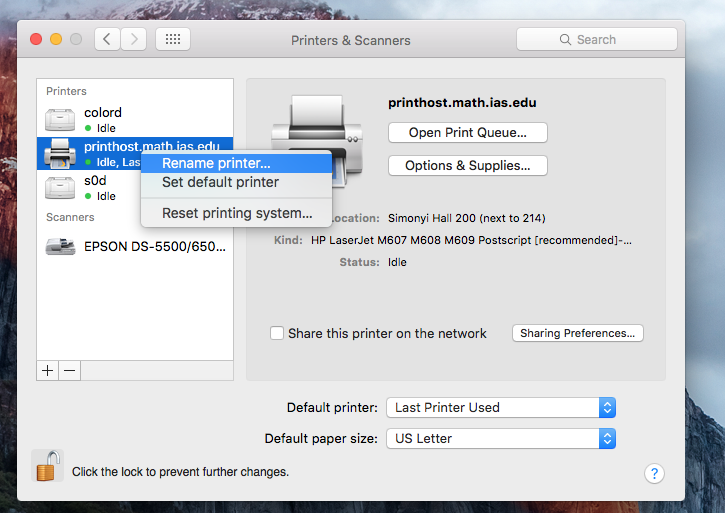This screenshot has width=725, height=513.
Task: Close the Printers & Scanners window
Action: (x=36, y=39)
